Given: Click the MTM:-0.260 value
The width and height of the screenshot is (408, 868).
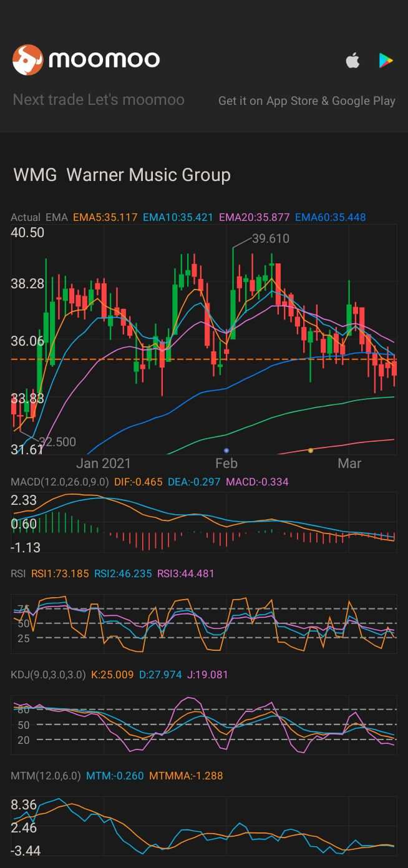Looking at the screenshot, I should (115, 776).
